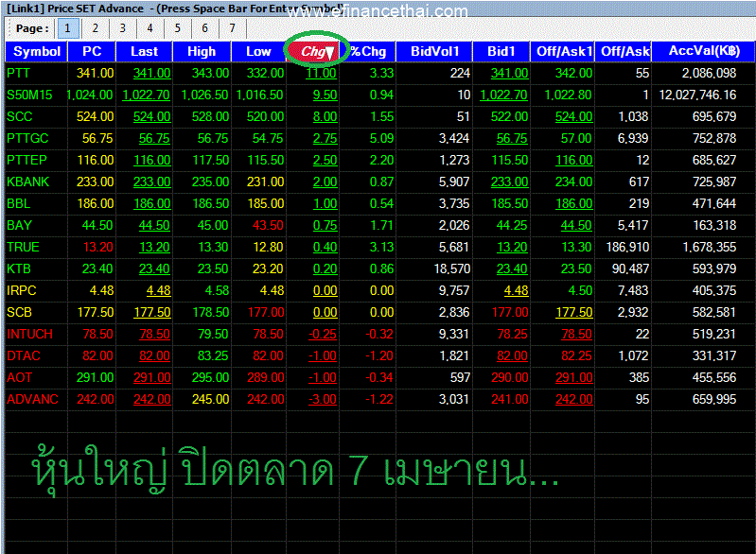Select the DTAC symbol

pyautogui.click(x=24, y=355)
